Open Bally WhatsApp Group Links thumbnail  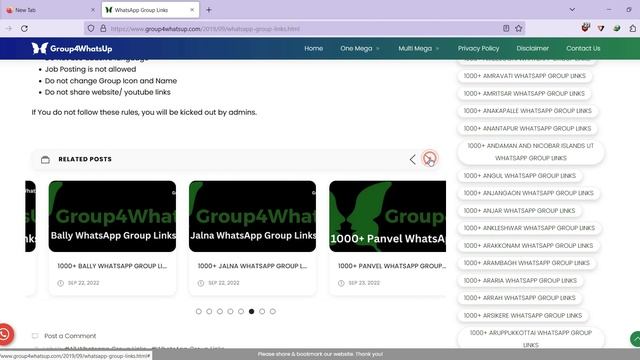[112, 216]
